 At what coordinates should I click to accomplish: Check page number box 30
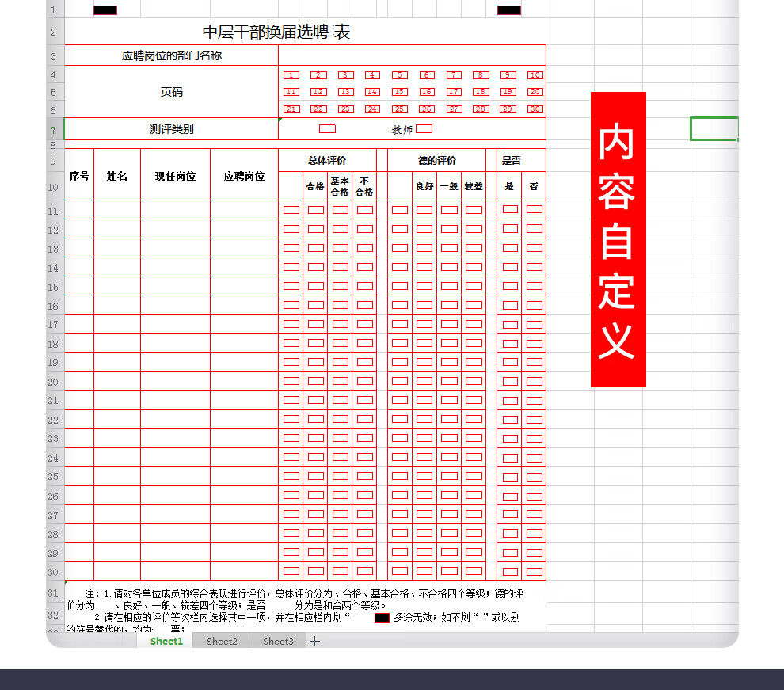[x=535, y=109]
